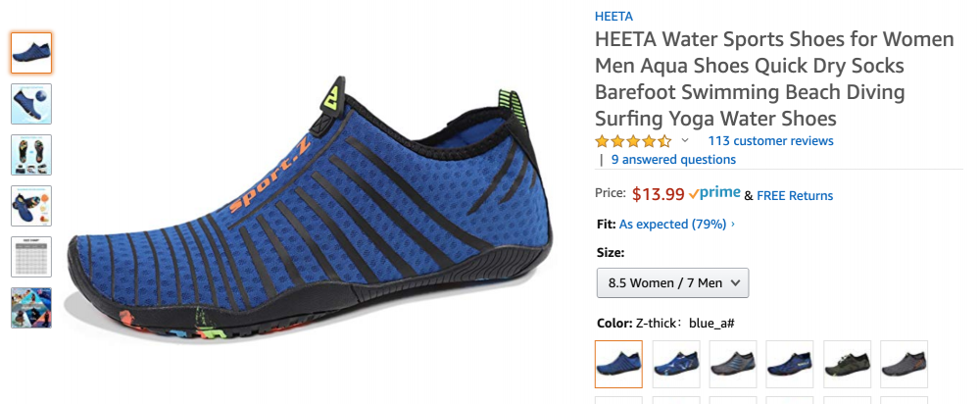Viewport: 980px width, 404px height.
Task: Choose the blue with white pattern swatch
Action: 675,364
